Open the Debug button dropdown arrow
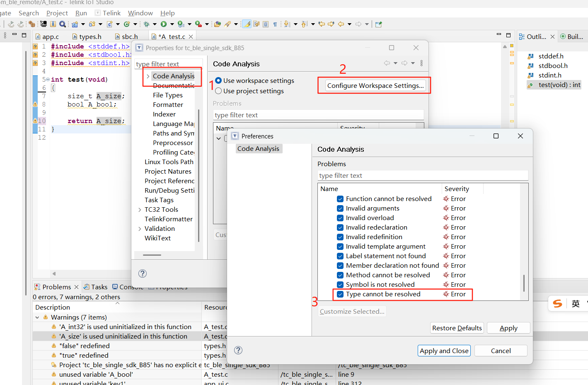The image size is (588, 385). 155,24
